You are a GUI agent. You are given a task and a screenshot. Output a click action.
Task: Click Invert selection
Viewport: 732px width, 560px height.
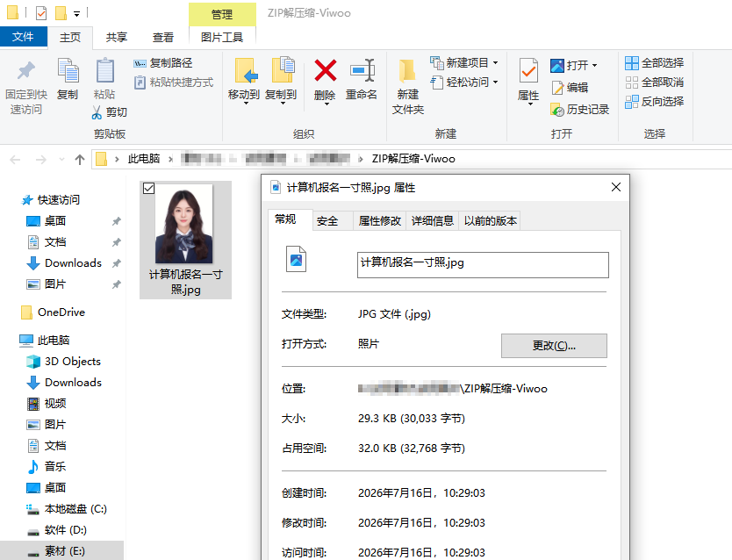pyautogui.click(x=655, y=102)
